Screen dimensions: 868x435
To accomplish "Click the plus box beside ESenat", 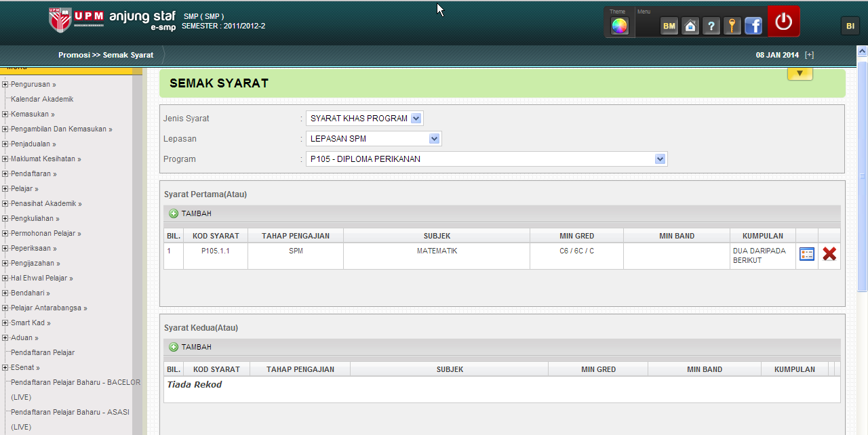I will pos(5,368).
